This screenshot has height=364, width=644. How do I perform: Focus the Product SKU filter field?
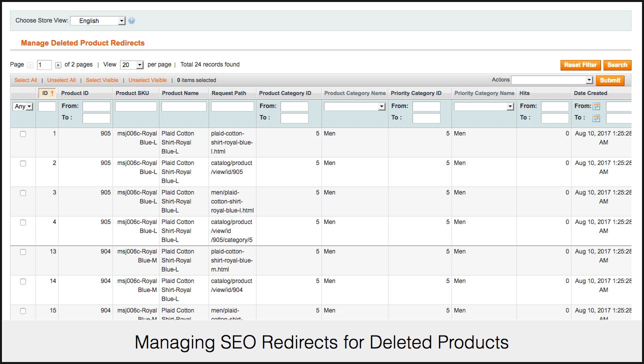pyautogui.click(x=136, y=106)
